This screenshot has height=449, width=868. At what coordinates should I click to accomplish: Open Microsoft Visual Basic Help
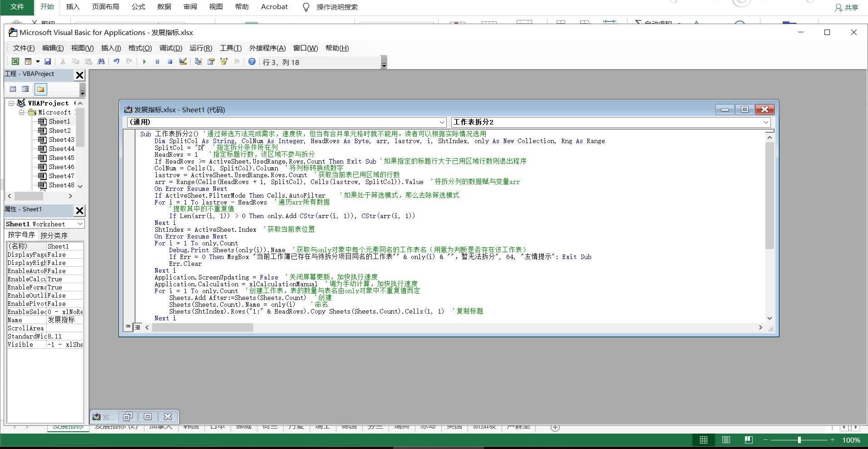coord(252,62)
